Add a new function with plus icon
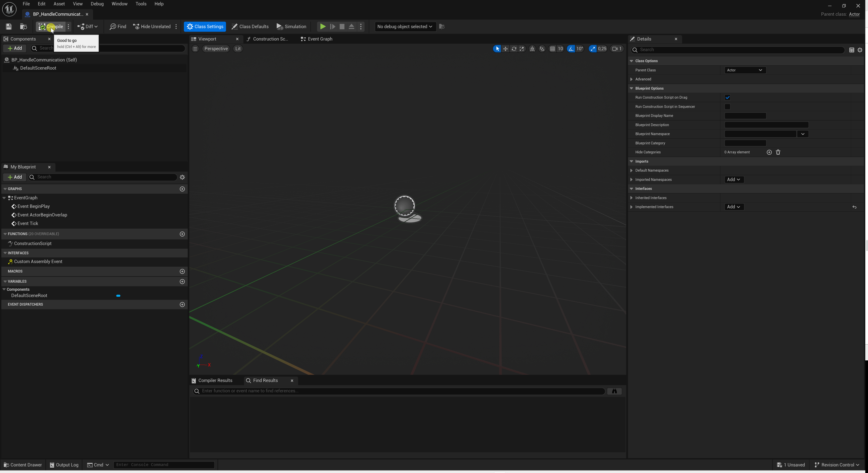Viewport: 868px width, 473px height. 182,234
